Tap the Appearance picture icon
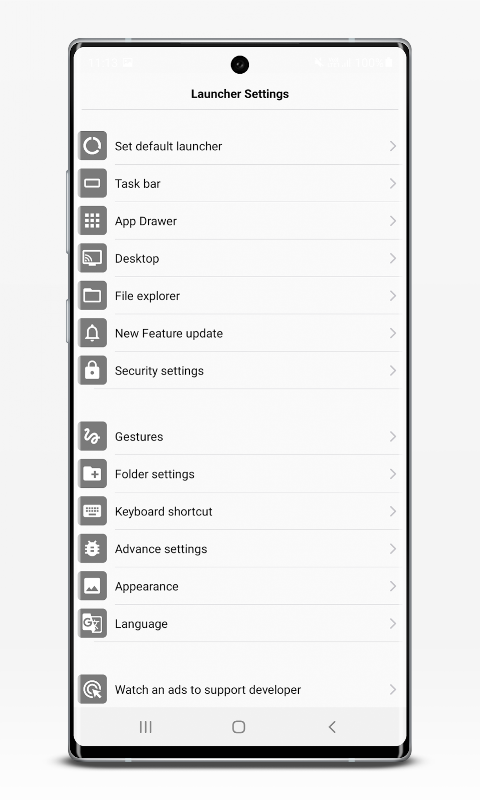The image size is (480, 800). tap(92, 586)
